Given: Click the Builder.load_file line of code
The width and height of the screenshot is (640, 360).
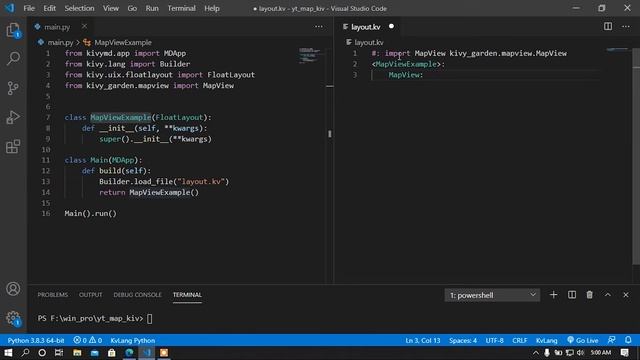Looking at the screenshot, I should (x=164, y=182).
